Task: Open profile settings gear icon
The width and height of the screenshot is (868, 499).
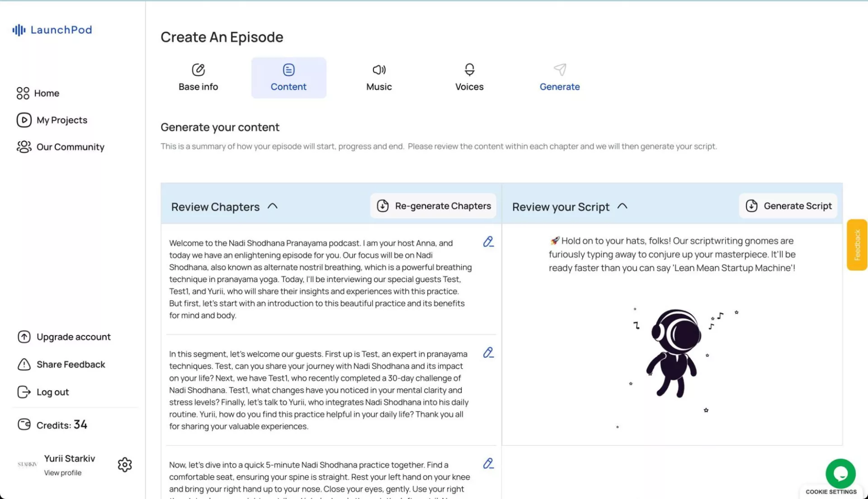Action: click(125, 465)
